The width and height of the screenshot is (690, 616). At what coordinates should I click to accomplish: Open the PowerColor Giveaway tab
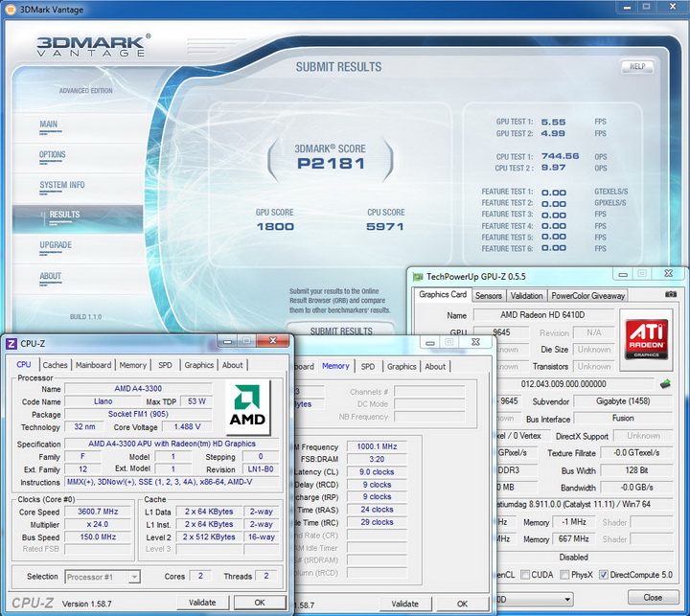click(588, 296)
